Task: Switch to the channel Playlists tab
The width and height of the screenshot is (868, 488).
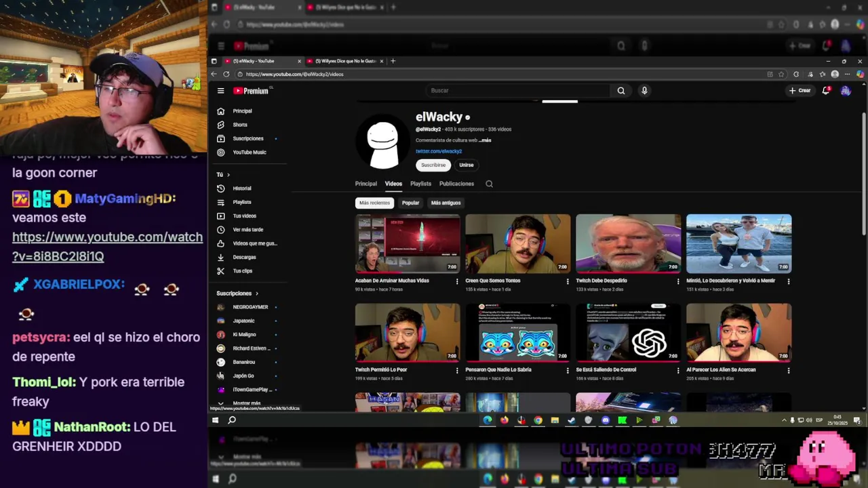Action: click(x=420, y=184)
